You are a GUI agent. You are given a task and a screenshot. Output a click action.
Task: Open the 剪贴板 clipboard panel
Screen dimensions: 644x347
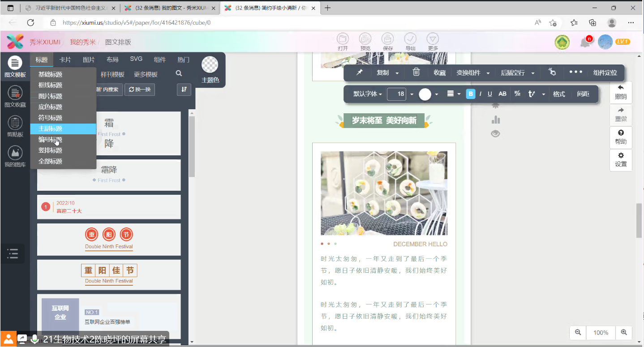(x=15, y=126)
